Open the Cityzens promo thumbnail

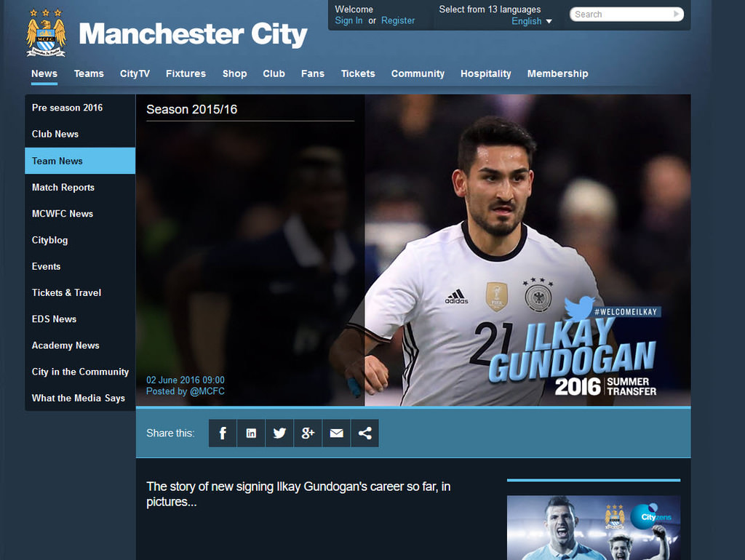pyautogui.click(x=593, y=527)
